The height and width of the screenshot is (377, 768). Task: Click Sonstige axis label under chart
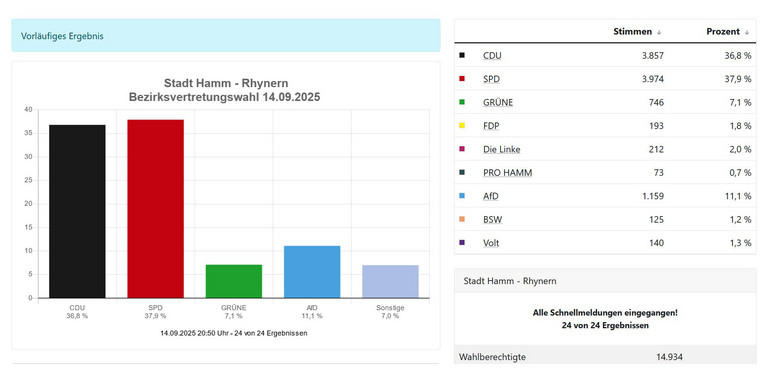point(390,308)
